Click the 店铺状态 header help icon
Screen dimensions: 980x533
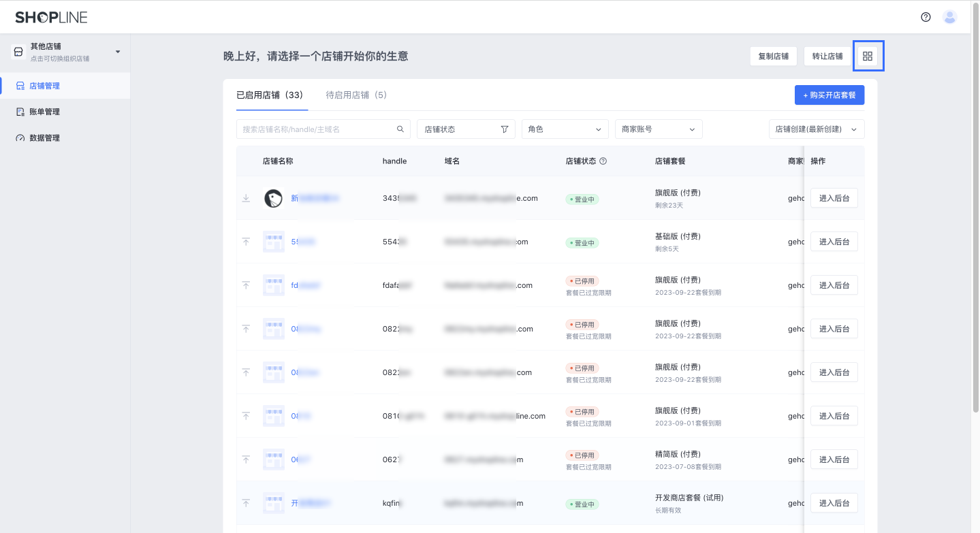tap(603, 161)
